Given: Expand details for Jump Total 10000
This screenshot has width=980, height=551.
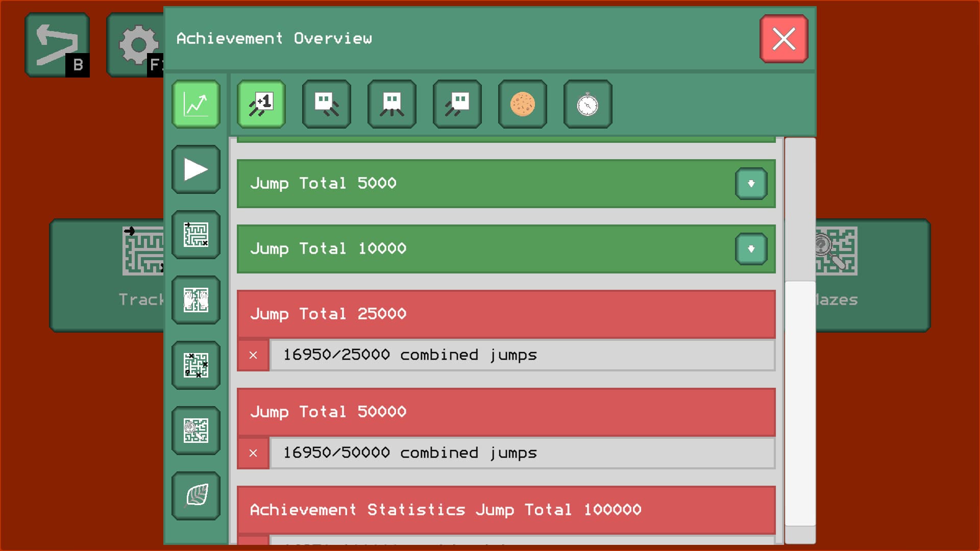Looking at the screenshot, I should point(750,249).
